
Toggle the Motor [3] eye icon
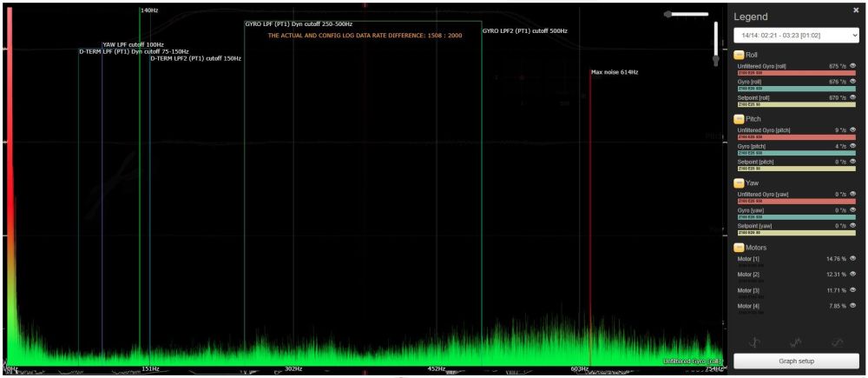[852, 290]
